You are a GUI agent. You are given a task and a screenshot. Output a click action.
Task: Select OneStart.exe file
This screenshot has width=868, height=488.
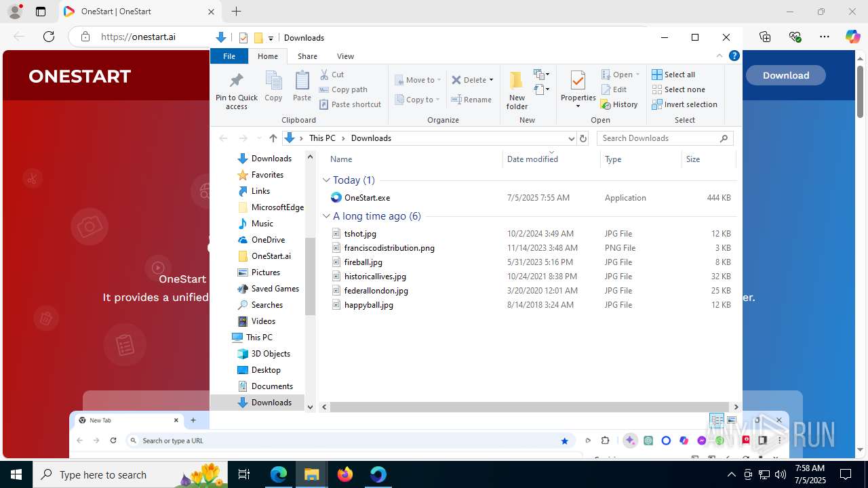[x=367, y=198]
